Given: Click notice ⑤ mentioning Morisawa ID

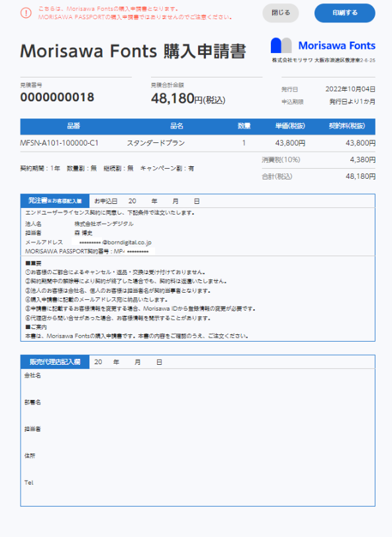Looking at the screenshot, I should 140,309.
